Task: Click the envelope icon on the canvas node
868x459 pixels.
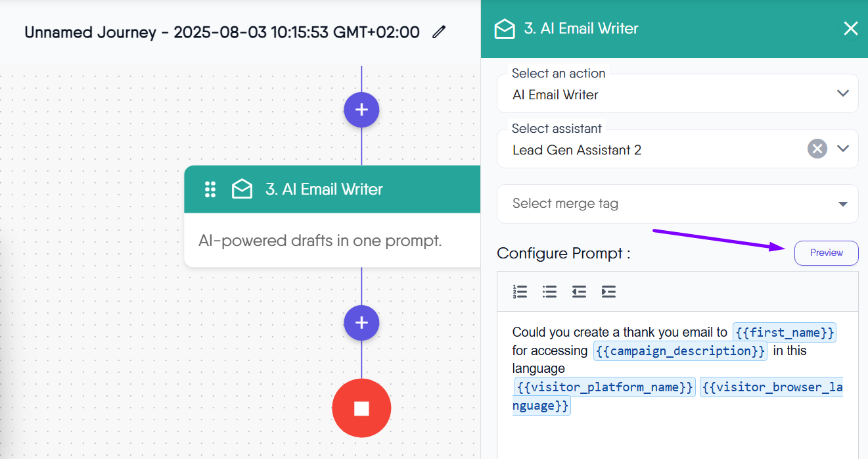Action: (242, 189)
